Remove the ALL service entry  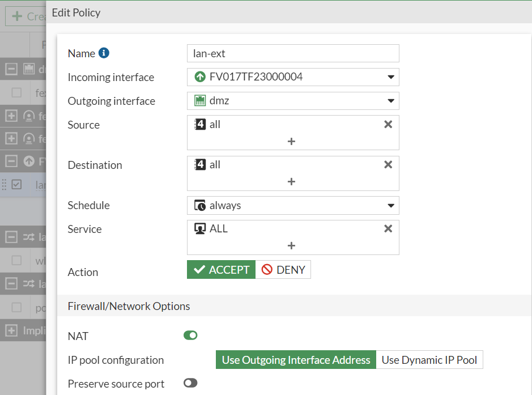click(388, 229)
